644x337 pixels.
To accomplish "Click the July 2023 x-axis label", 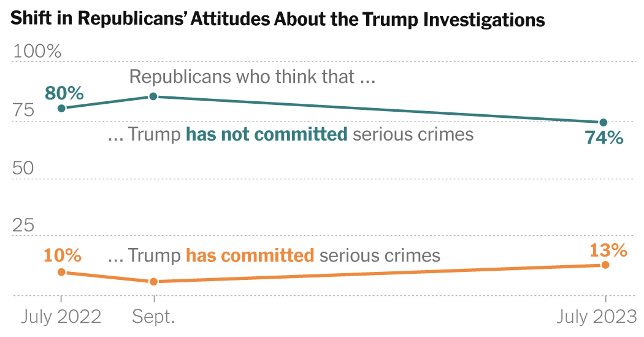I will click(x=597, y=317).
